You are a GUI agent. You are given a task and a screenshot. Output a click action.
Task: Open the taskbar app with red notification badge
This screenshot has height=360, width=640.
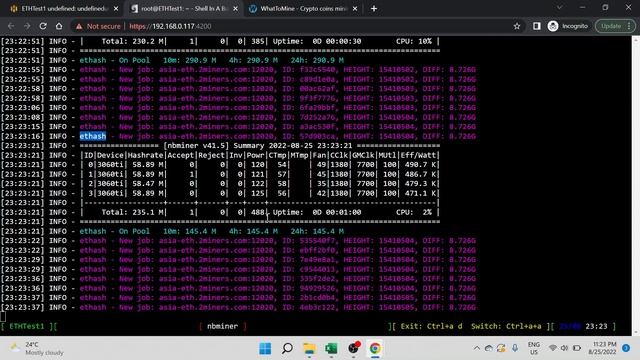[353, 348]
